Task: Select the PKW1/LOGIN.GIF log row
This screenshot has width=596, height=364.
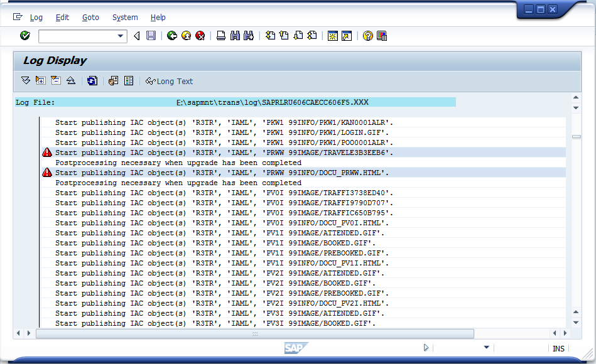Action: [x=303, y=132]
